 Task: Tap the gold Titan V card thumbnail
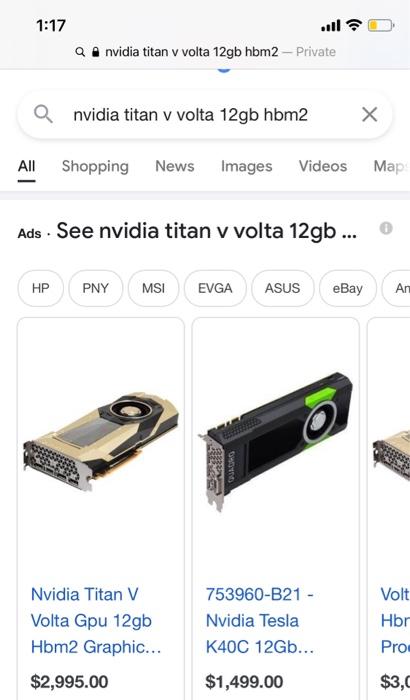pyautogui.click(x=101, y=442)
